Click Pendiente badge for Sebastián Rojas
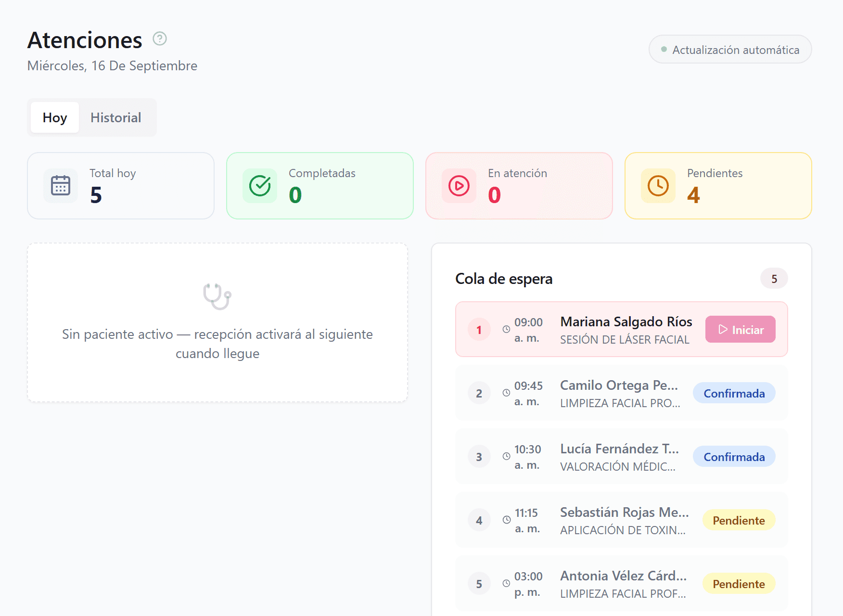 (739, 520)
